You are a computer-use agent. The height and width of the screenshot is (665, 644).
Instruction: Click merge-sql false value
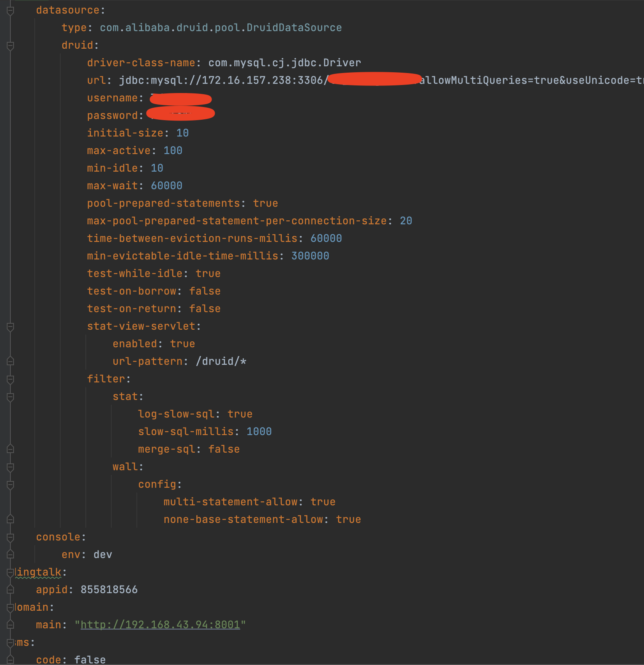pyautogui.click(x=224, y=449)
